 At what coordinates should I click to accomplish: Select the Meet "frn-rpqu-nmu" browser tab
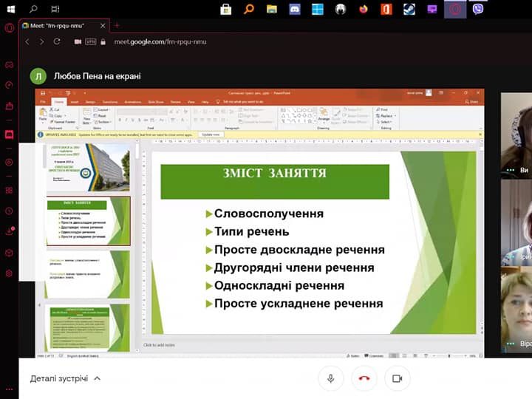pos(58,25)
